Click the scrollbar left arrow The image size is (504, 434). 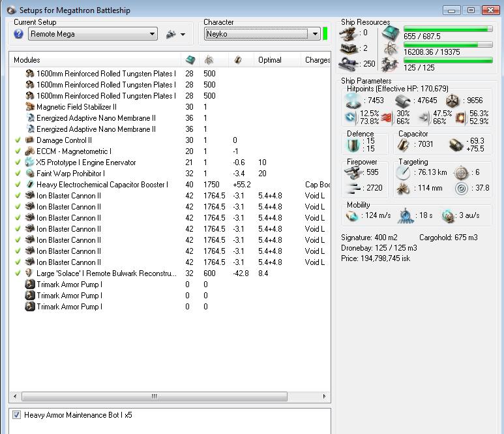coord(15,396)
